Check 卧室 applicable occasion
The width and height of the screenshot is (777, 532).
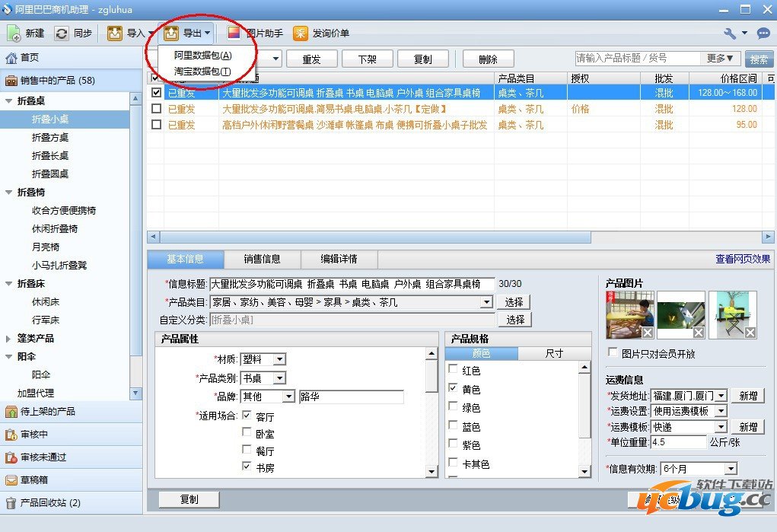tap(247, 432)
